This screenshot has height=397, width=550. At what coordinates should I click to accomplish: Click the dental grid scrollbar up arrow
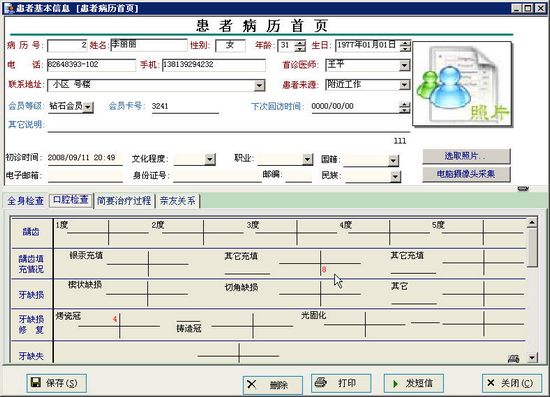(x=532, y=222)
